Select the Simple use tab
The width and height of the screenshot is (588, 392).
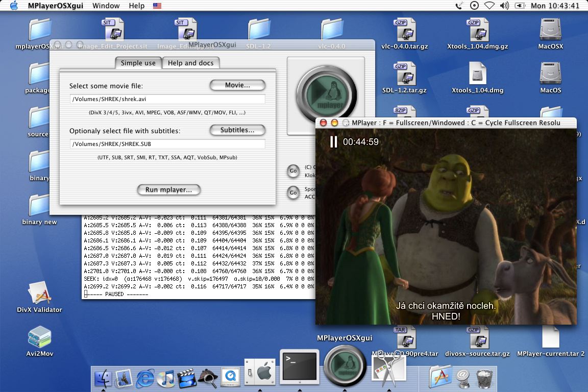tap(138, 63)
